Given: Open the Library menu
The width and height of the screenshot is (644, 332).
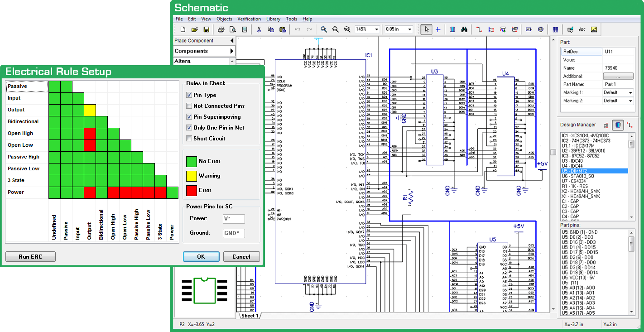Looking at the screenshot, I should [273, 19].
